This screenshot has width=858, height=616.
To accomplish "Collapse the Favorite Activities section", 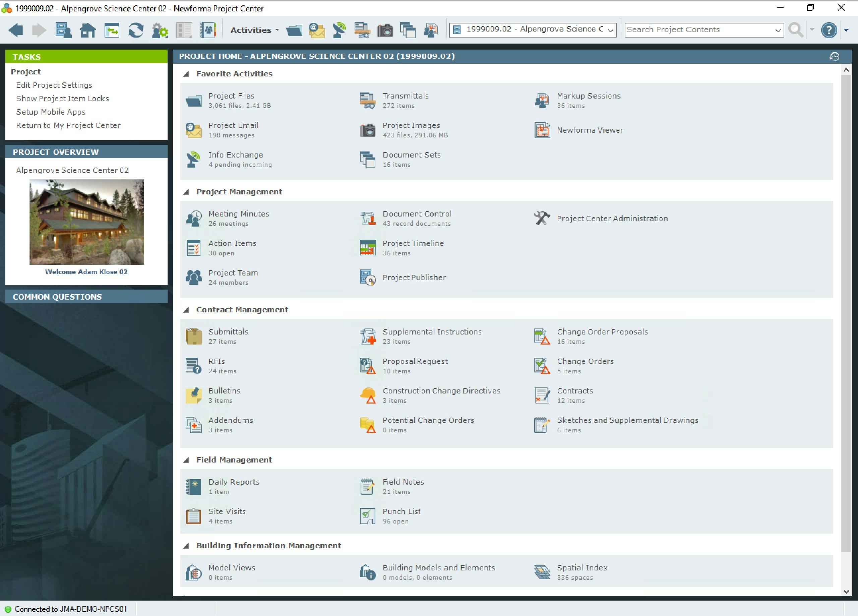I will 186,74.
